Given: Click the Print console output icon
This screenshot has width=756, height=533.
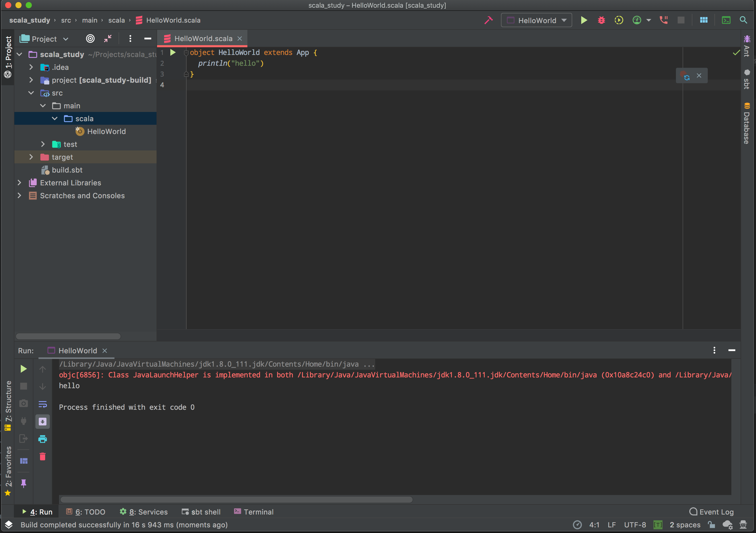Looking at the screenshot, I should coord(43,439).
